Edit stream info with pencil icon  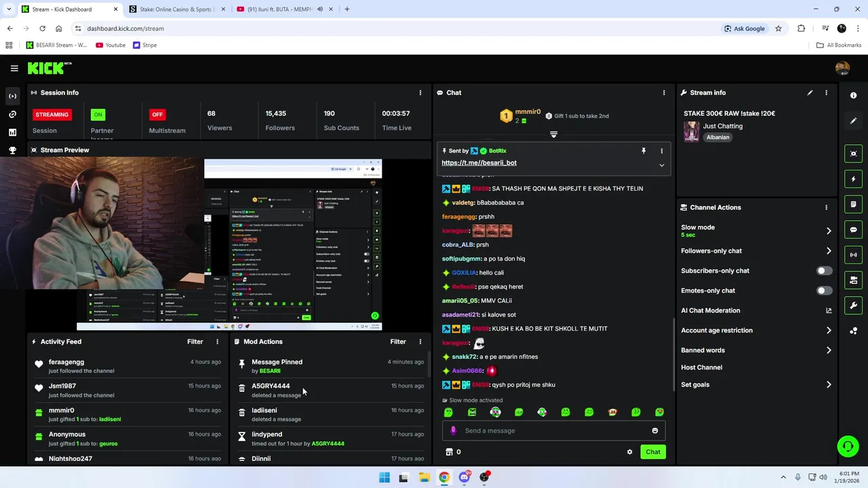point(810,93)
